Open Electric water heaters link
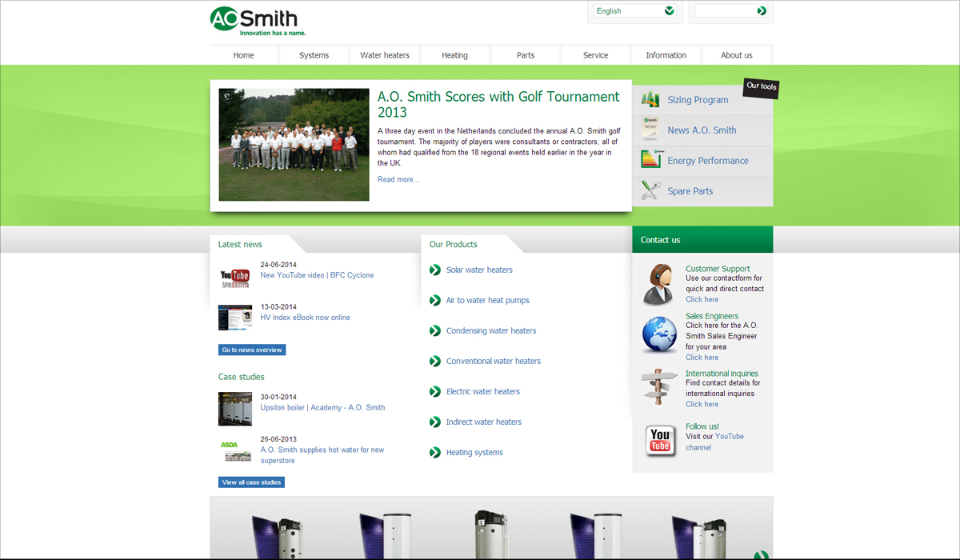Screen dimensions: 960x560 click(x=483, y=392)
